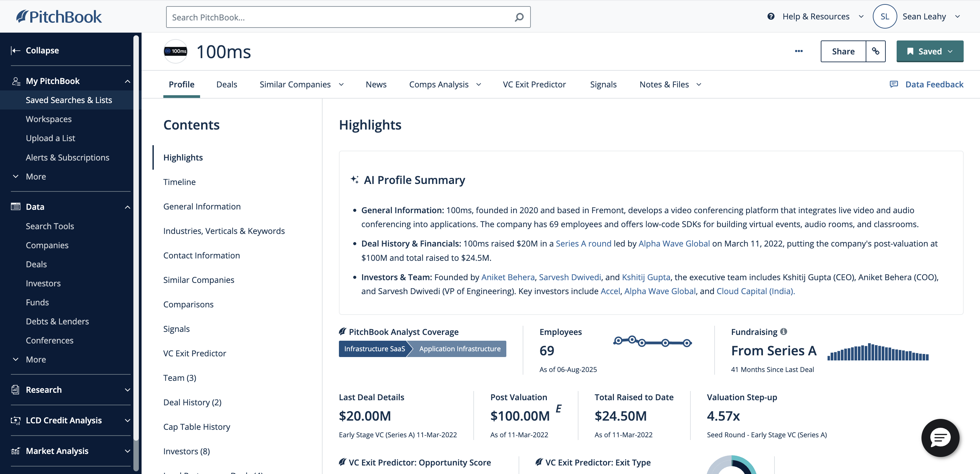This screenshot has height=474, width=980.
Task: Switch to the Deals tab
Action: (226, 84)
